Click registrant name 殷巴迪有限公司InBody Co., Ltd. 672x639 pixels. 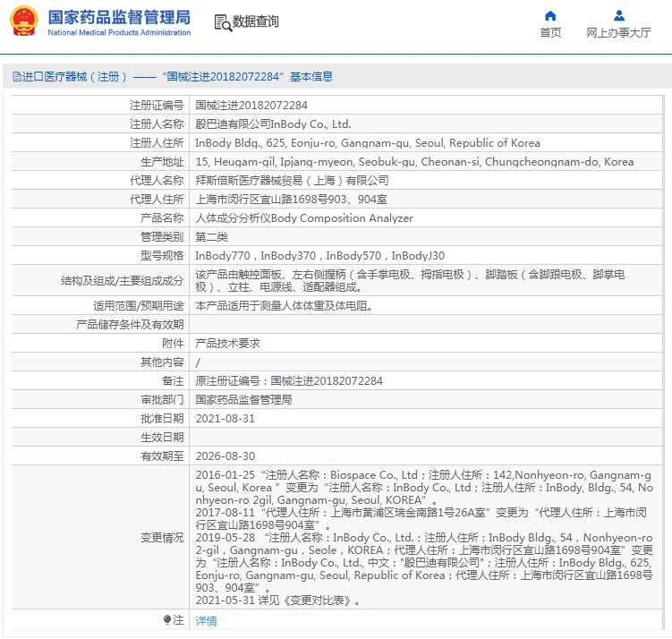tap(273, 124)
